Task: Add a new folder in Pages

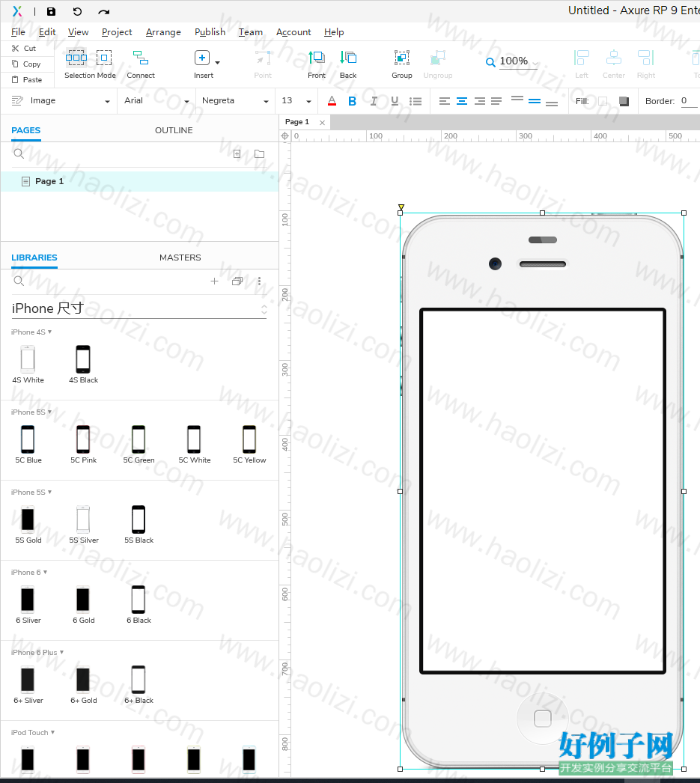Action: click(x=259, y=153)
